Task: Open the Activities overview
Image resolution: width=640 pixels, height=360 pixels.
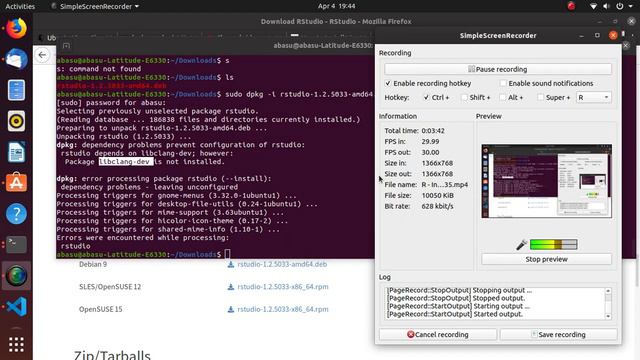Action: [20, 6]
